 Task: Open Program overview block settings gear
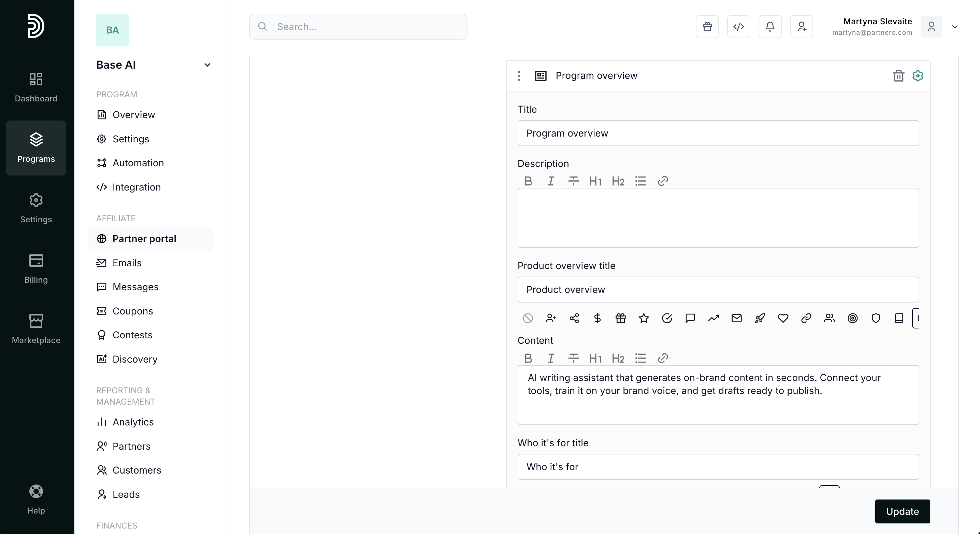tap(918, 76)
